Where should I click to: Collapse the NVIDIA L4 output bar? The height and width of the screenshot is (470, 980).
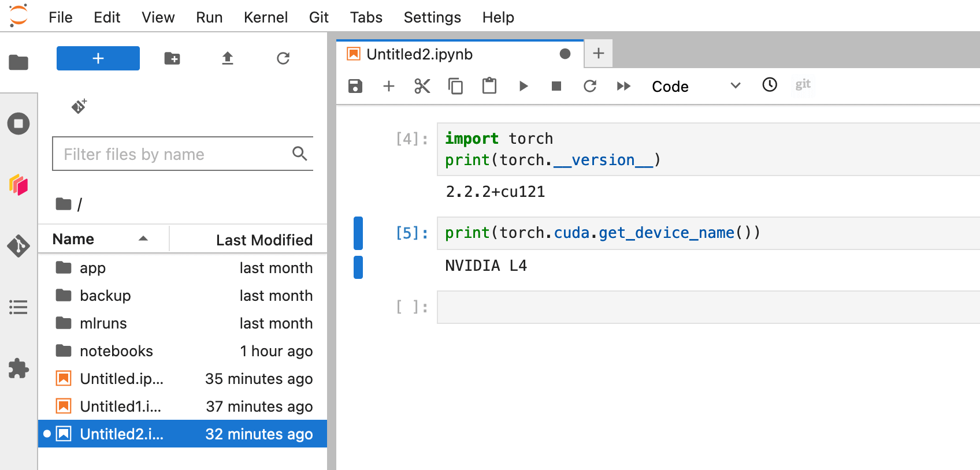pos(358,267)
